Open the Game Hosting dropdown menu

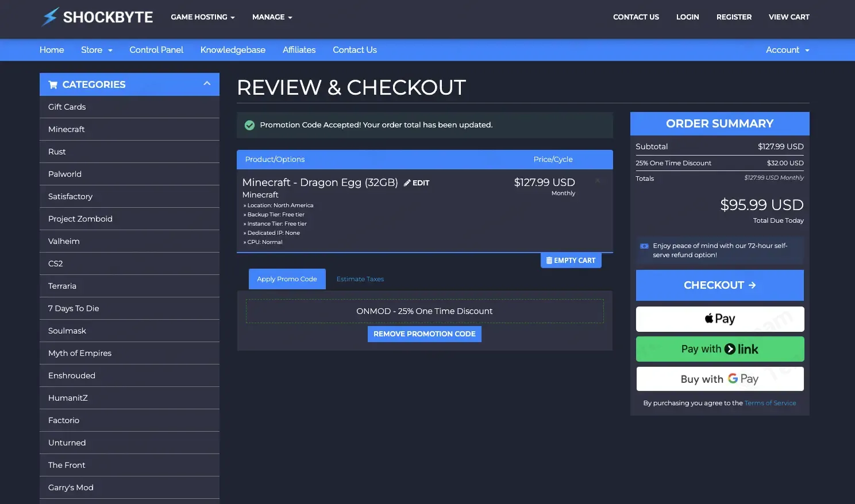click(x=203, y=17)
